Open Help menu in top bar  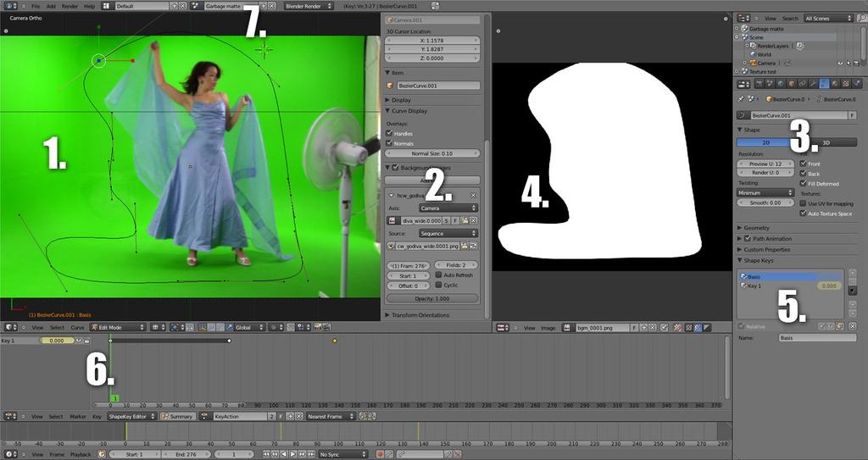(89, 6)
